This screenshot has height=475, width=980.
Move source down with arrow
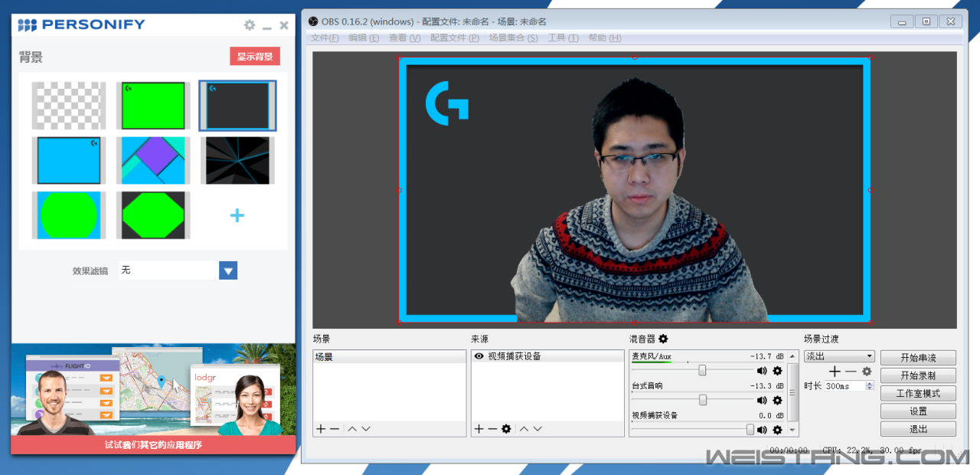point(537,429)
